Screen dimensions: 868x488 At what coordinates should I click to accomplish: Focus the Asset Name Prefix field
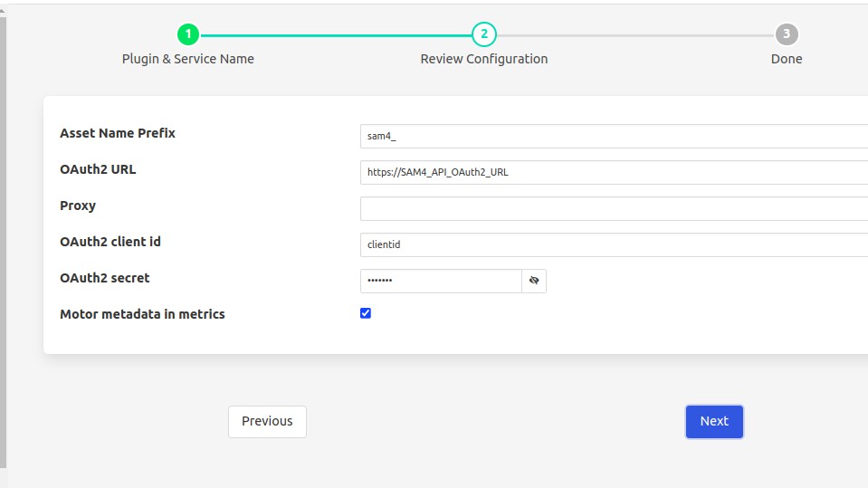(614, 136)
